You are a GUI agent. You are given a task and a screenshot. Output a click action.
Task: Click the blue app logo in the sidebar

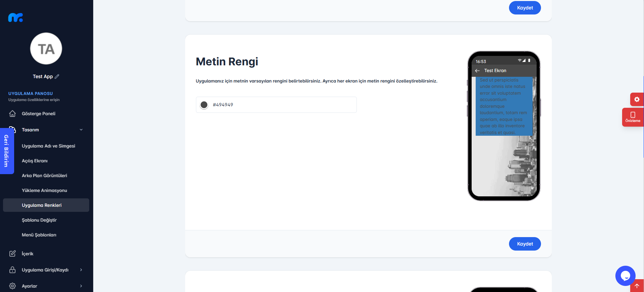coord(15,18)
